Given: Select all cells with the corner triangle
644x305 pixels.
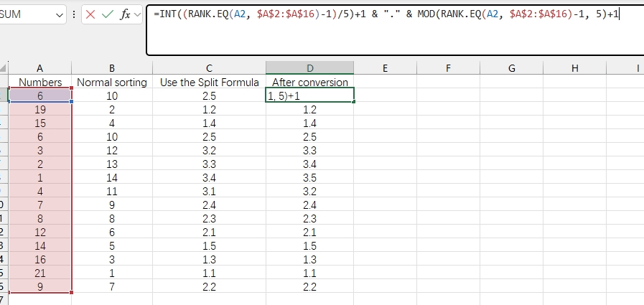Looking at the screenshot, I should point(4,68).
